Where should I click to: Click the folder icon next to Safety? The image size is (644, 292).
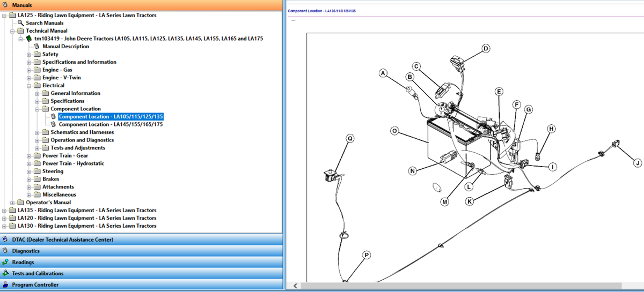click(x=37, y=54)
